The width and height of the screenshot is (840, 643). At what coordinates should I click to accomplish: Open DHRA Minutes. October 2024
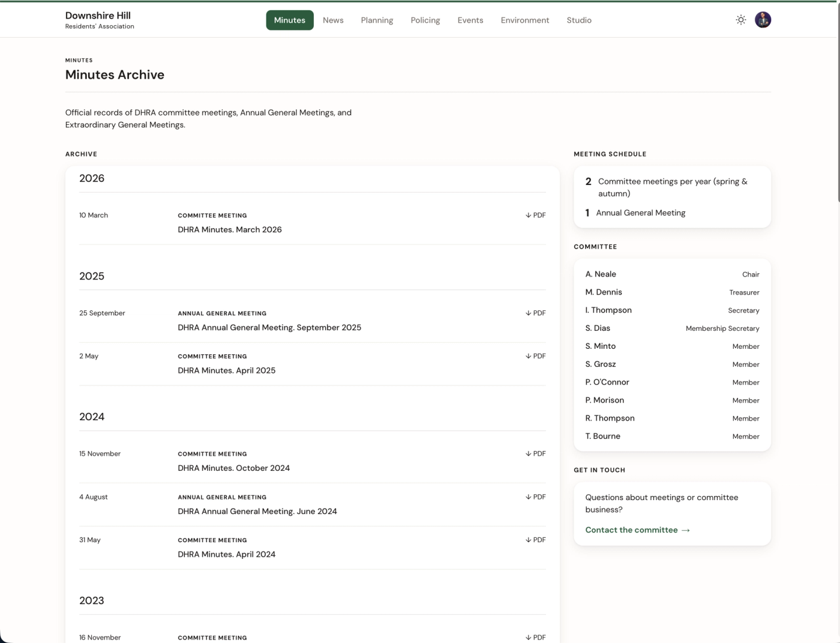point(234,468)
